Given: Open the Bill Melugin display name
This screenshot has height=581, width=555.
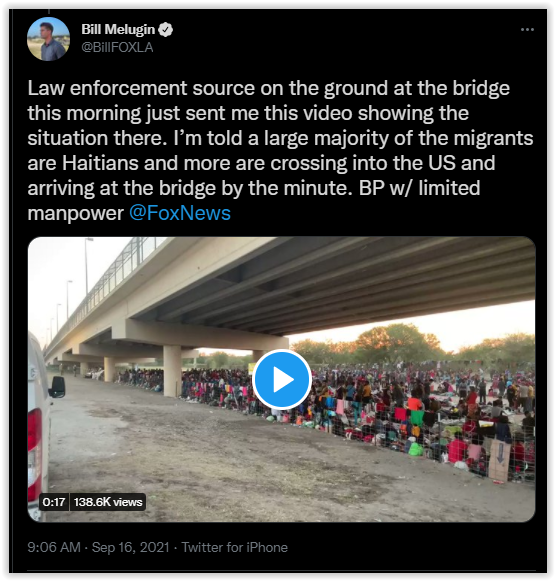Looking at the screenshot, I should click(x=118, y=29).
